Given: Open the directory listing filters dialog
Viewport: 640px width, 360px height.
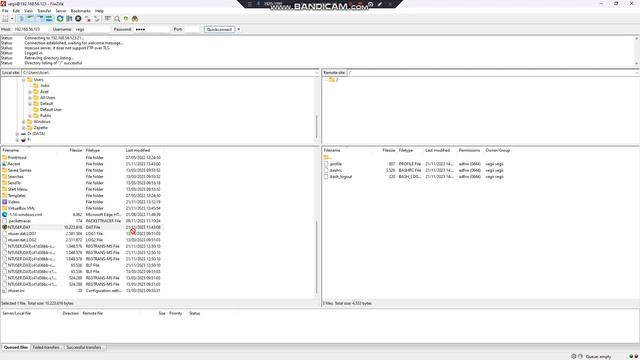Looking at the screenshot, I should click(107, 19).
